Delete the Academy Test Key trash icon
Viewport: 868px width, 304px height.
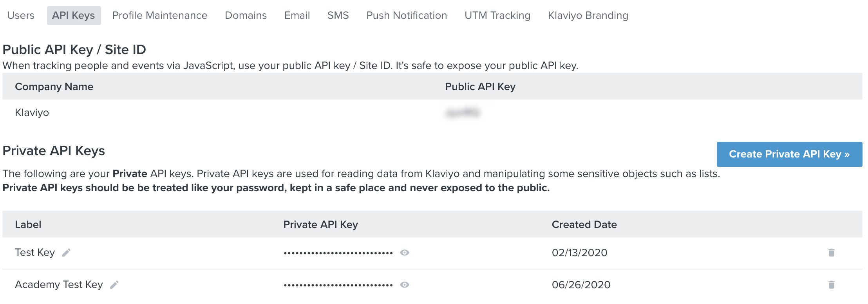(831, 285)
